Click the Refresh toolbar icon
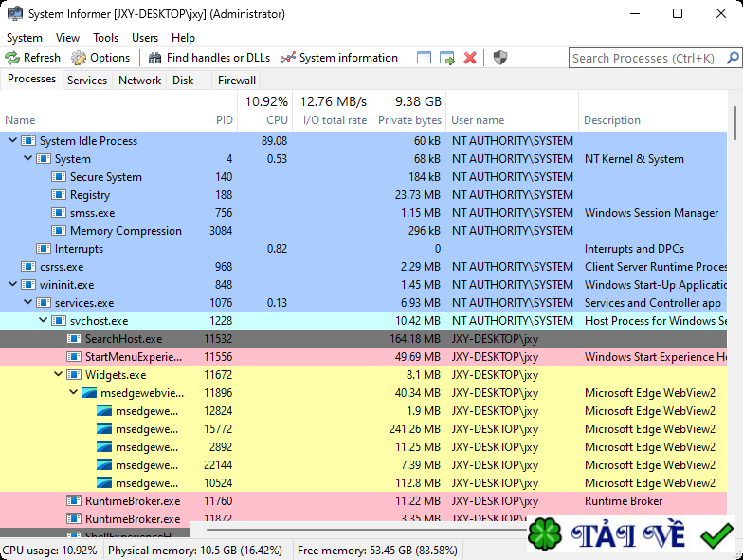This screenshot has height=560, width=743. (x=12, y=58)
